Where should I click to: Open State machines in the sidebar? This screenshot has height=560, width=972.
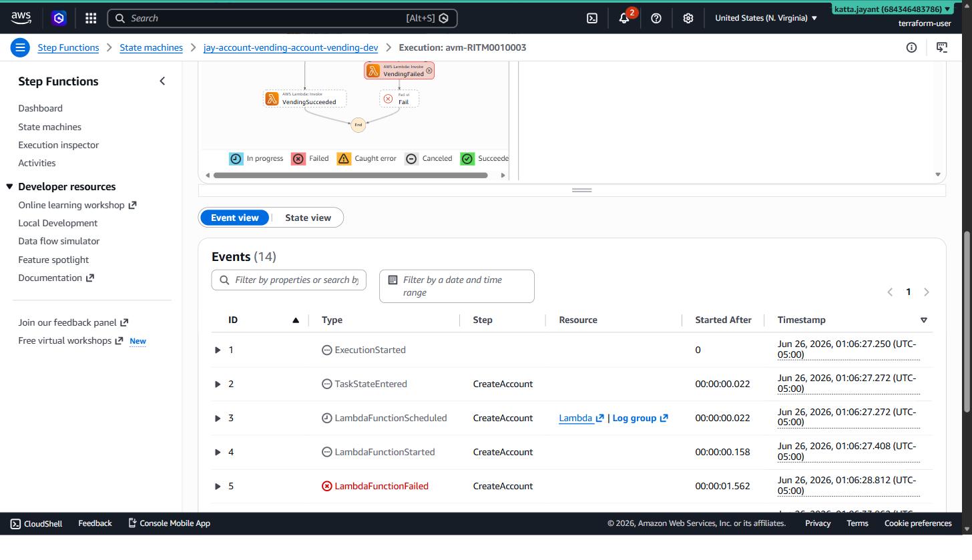(49, 127)
